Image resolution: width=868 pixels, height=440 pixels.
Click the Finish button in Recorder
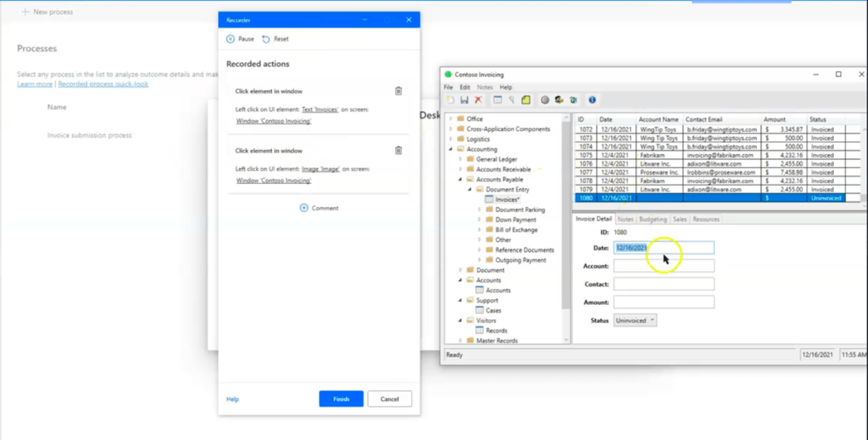click(341, 399)
